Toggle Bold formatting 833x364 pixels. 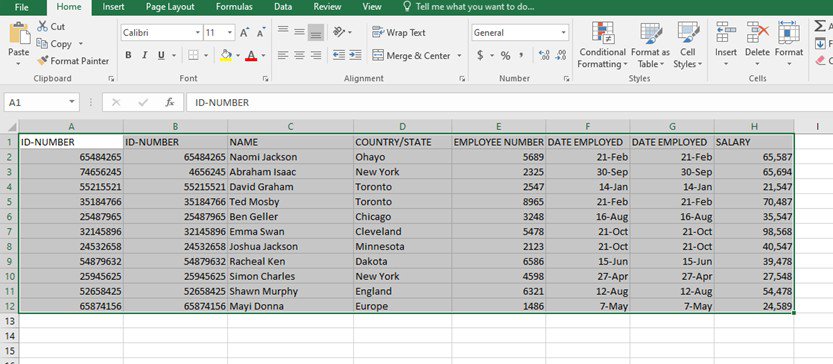[128, 55]
